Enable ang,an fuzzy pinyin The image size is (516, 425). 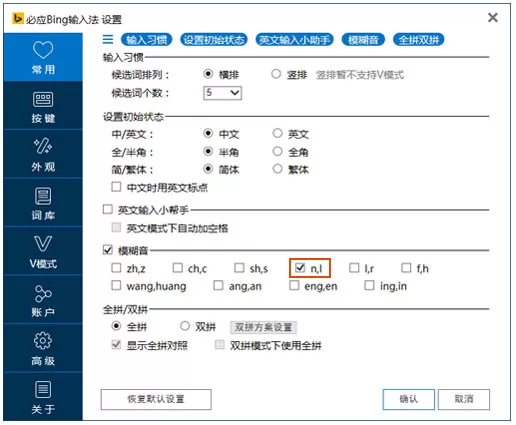218,285
